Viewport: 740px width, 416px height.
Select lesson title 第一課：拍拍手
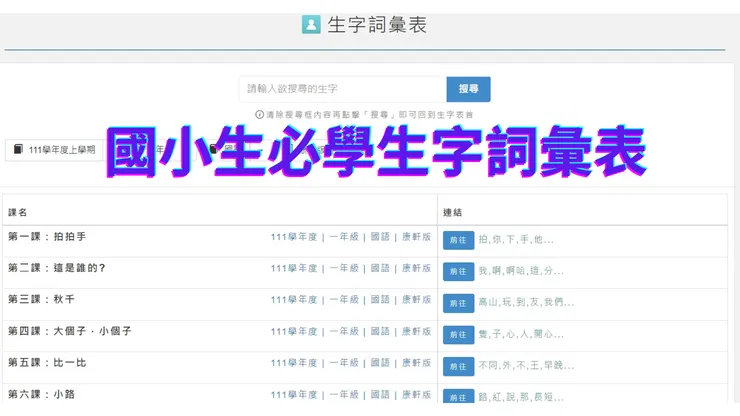47,237
